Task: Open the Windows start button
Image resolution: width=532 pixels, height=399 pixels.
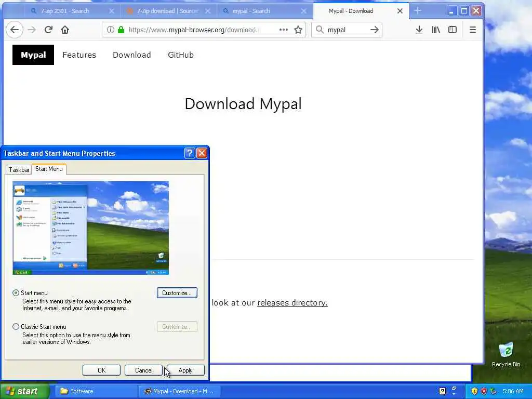Action: coord(24,391)
